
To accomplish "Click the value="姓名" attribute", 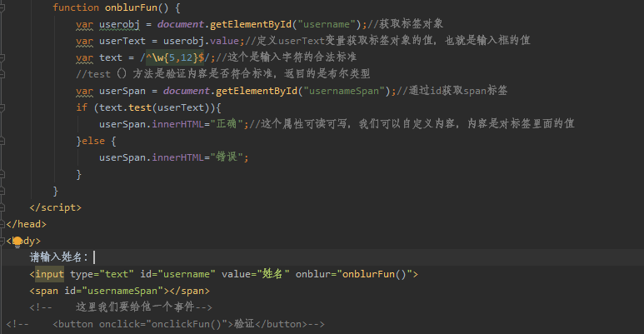I will [256, 274].
